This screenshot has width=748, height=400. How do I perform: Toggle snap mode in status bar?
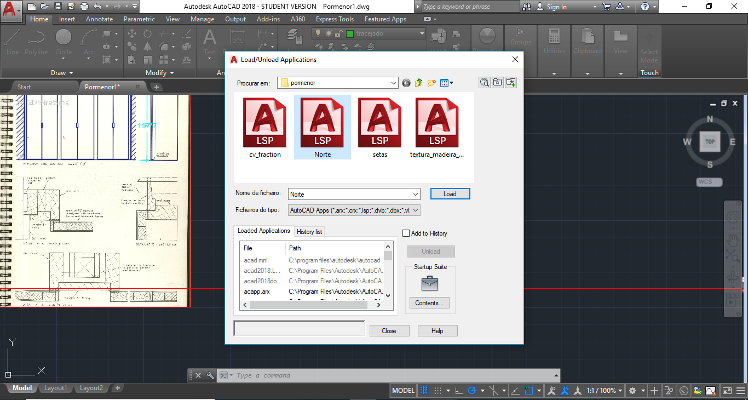tap(437, 390)
